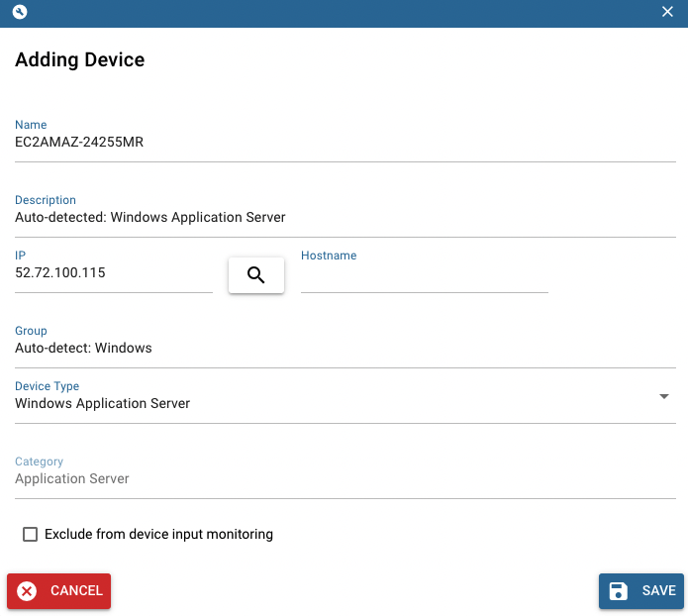Click the floppy disk save icon
The height and width of the screenshot is (616, 688).
point(619,591)
